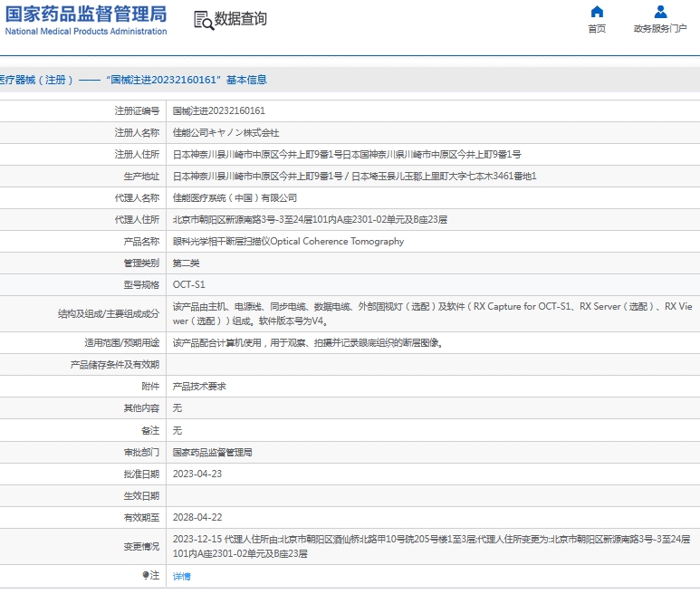Viewport: 700px width, 594px height.
Task: Click the 注册人名称 row label
Action: tap(137, 132)
